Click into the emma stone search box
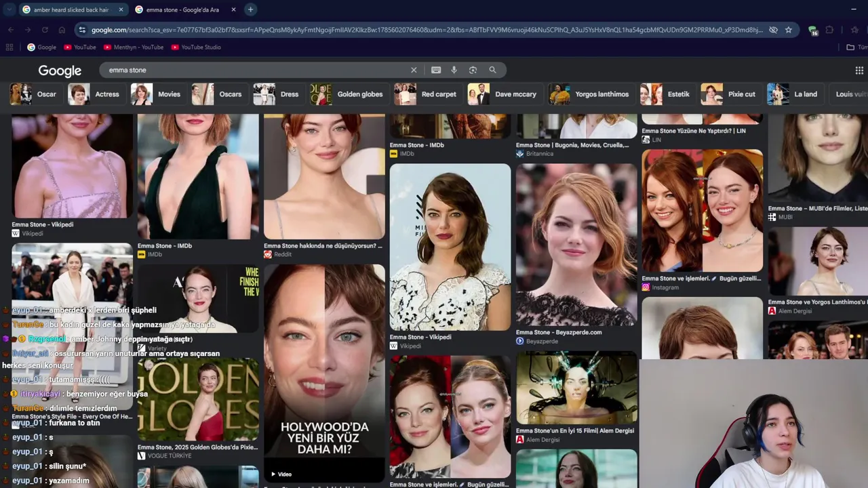 (x=258, y=70)
